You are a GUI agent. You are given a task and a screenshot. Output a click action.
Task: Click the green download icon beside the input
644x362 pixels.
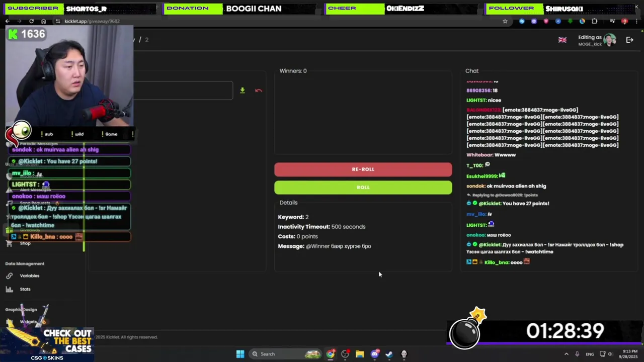pyautogui.click(x=243, y=90)
